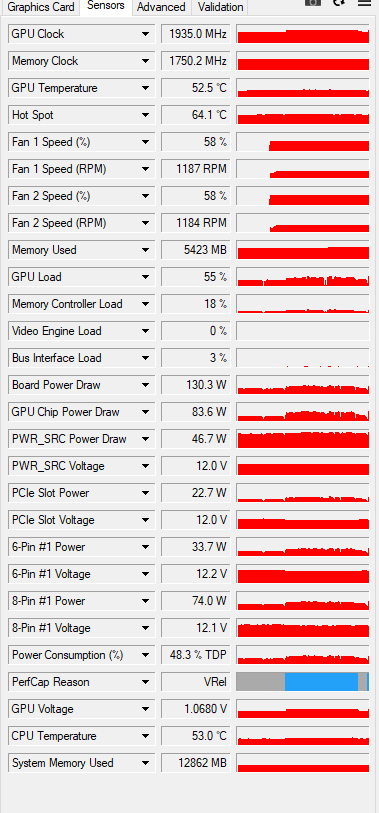379x813 pixels.
Task: Click the 130.3 W board power value
Action: pyautogui.click(x=195, y=385)
